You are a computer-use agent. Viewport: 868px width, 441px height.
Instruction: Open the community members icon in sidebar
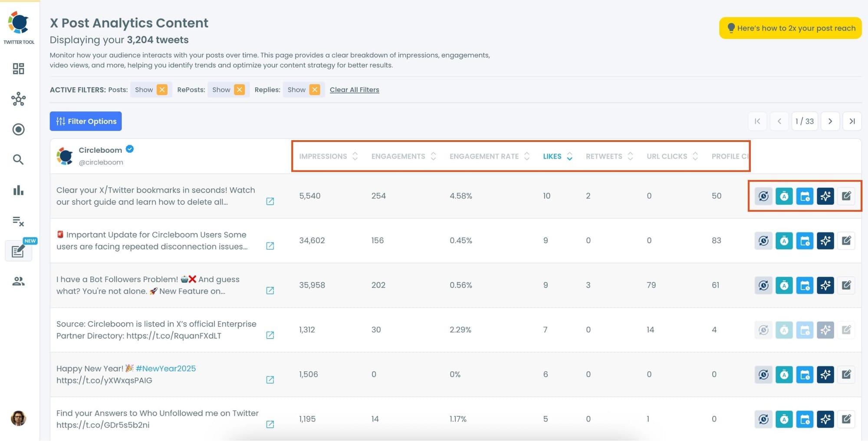click(x=18, y=281)
